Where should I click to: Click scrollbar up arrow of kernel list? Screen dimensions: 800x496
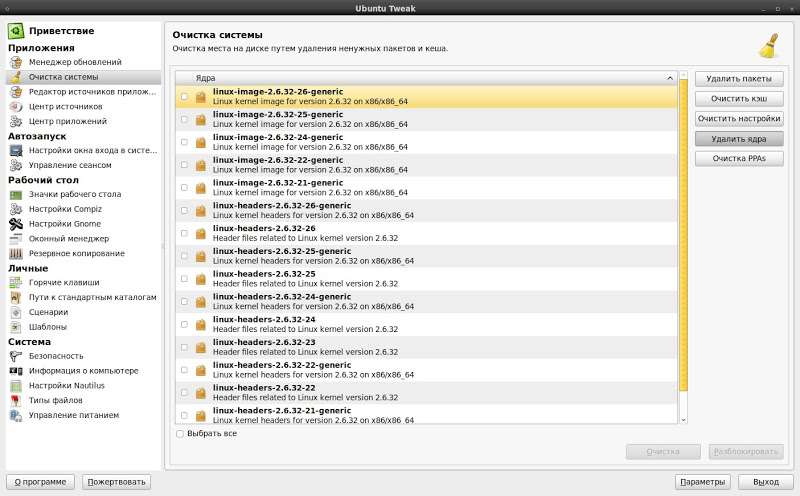click(684, 75)
